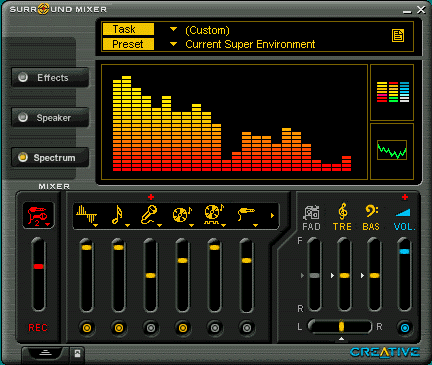Open the Effects panel
The image size is (432, 365).
(50, 77)
